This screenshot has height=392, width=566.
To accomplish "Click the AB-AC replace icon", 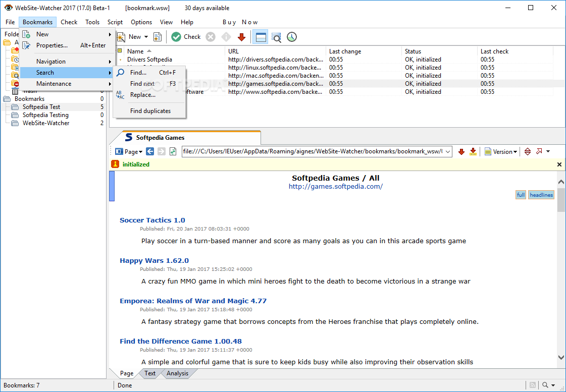I will point(120,95).
